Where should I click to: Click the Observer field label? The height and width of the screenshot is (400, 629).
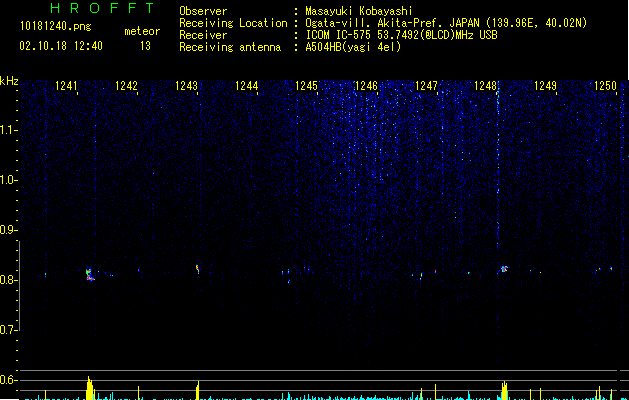coord(203,11)
